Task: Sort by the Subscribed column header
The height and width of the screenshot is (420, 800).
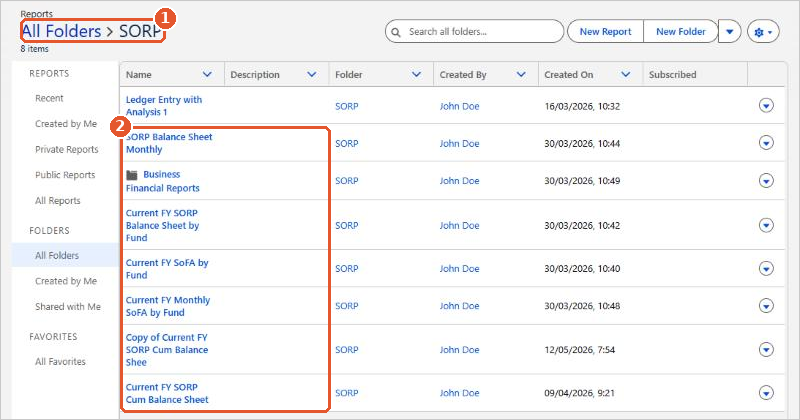Action: 672,75
